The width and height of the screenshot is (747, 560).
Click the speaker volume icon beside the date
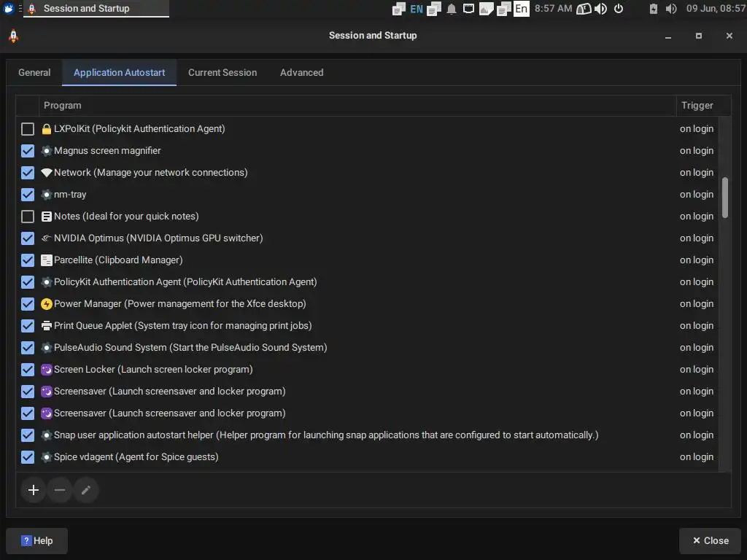pos(671,9)
